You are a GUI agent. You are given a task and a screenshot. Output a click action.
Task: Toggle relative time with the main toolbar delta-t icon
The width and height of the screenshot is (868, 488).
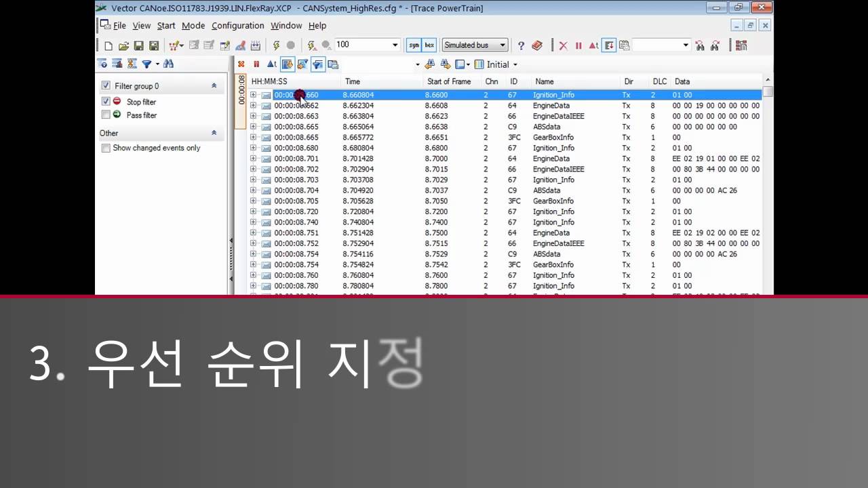point(593,45)
